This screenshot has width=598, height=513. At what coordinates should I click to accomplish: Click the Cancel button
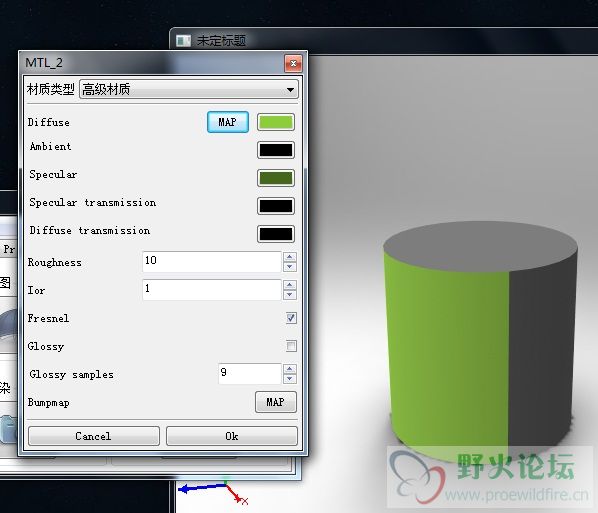[x=94, y=436]
